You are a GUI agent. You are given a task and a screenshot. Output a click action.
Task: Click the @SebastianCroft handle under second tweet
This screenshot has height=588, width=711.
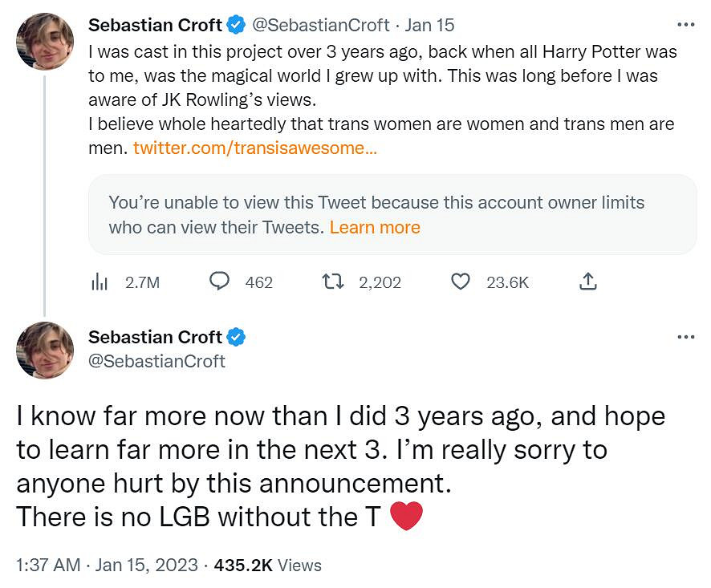[x=156, y=361]
